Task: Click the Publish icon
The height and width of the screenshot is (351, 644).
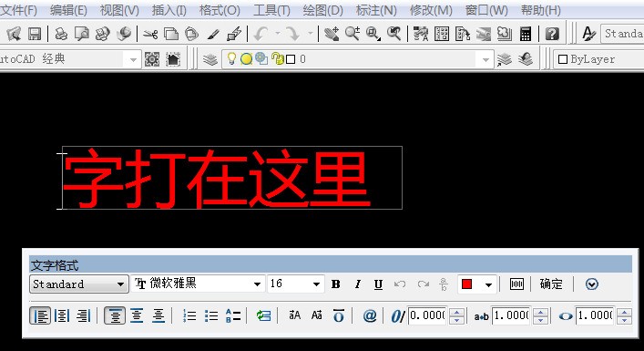Action: (x=102, y=34)
